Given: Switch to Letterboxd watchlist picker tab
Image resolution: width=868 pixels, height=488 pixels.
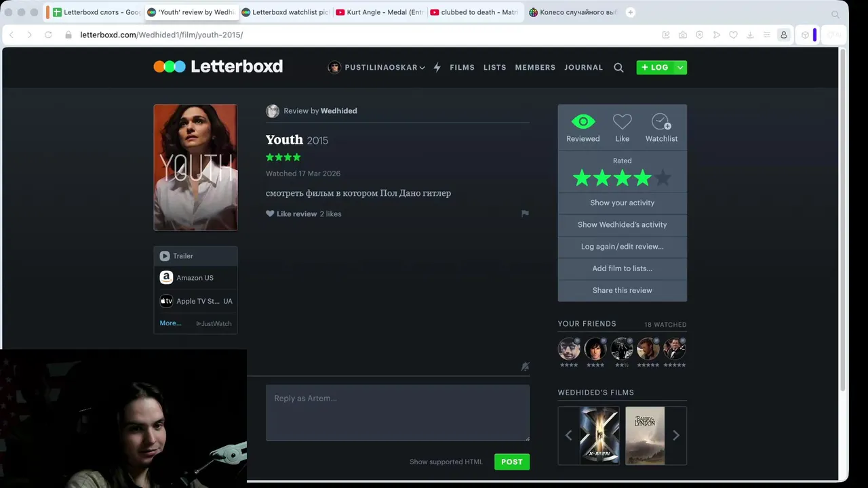Looking at the screenshot, I should 286,12.
